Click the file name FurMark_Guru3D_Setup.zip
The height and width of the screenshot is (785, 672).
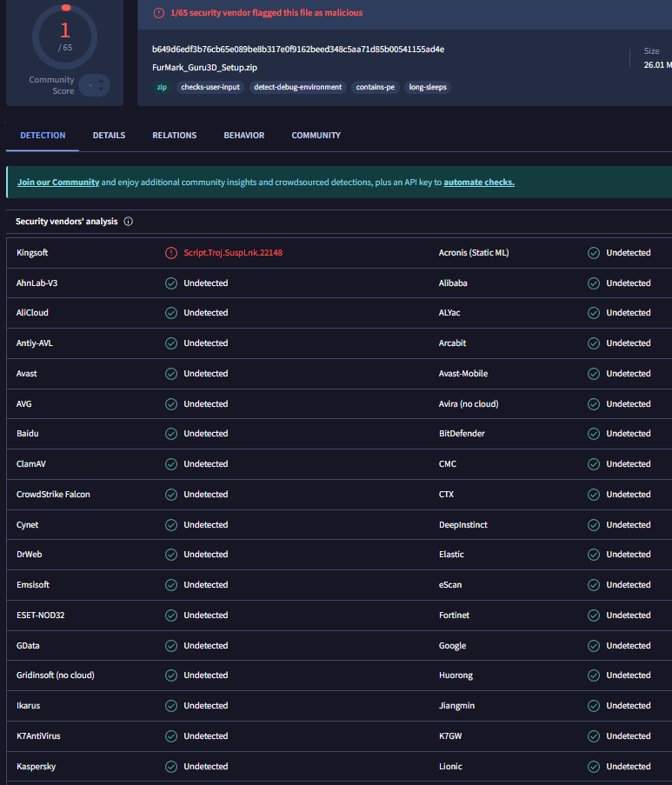click(205, 68)
